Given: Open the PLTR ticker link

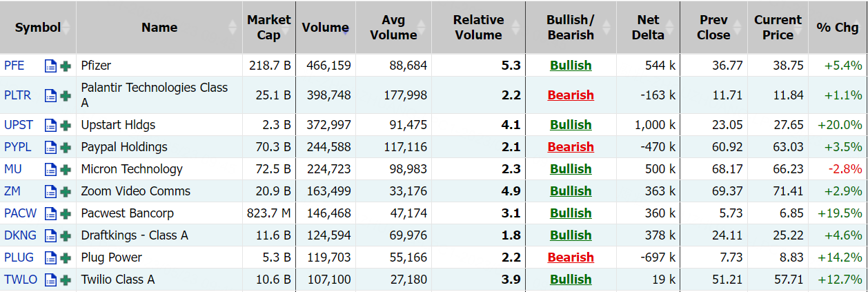Looking at the screenshot, I should 17,95.
